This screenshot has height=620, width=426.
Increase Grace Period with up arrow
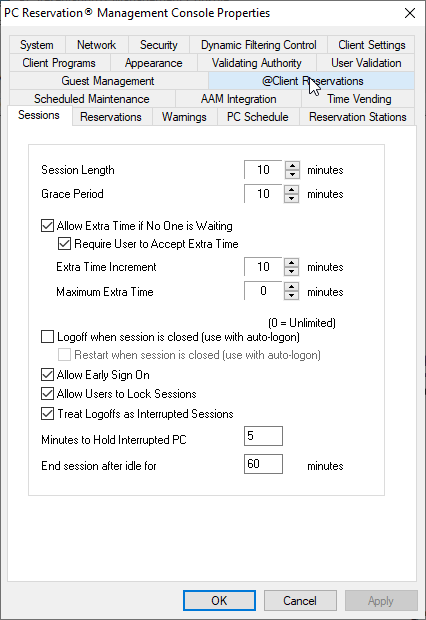[x=292, y=189]
